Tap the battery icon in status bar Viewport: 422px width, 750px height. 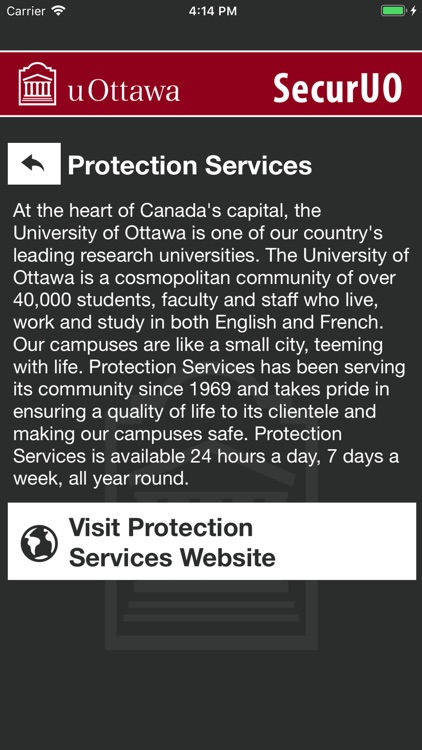pyautogui.click(x=393, y=11)
